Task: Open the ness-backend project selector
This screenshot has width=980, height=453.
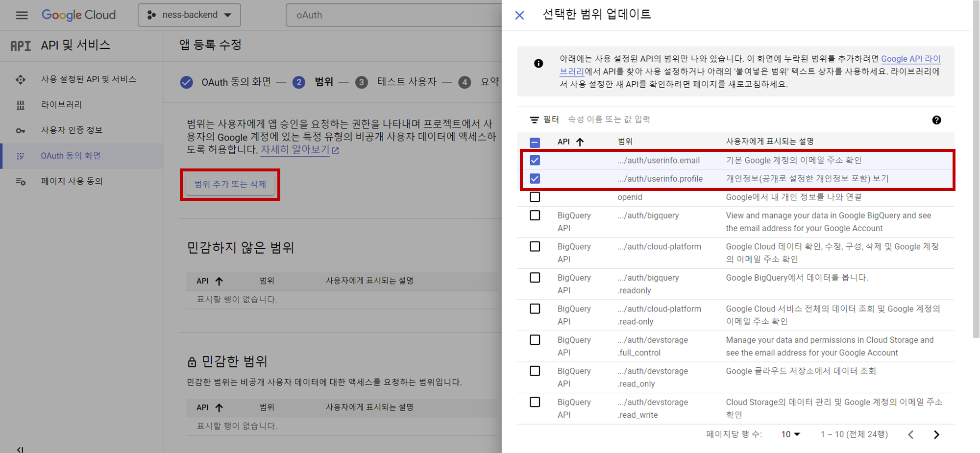Action: coord(189,15)
